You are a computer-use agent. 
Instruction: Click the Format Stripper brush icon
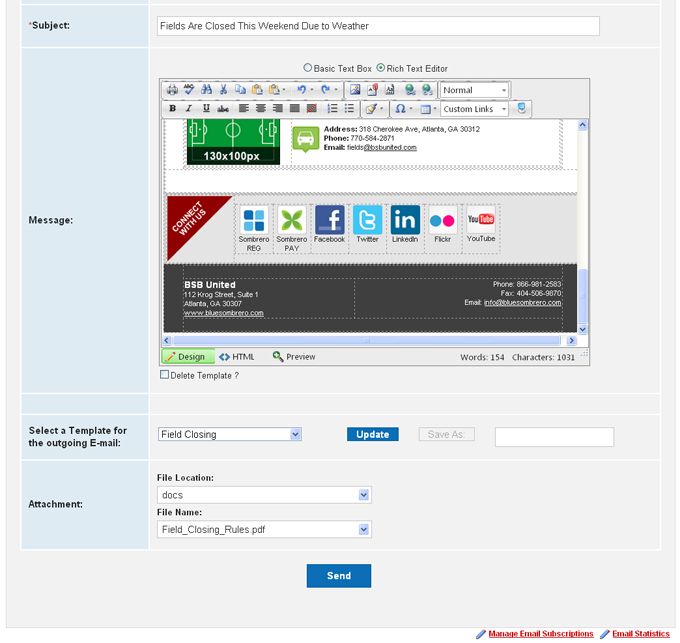click(x=371, y=108)
